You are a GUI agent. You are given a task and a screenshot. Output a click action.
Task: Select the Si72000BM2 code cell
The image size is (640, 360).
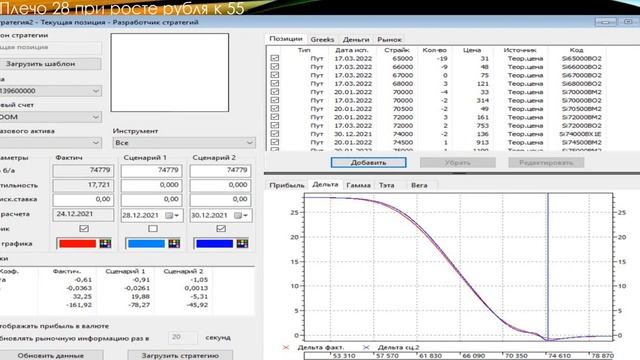[x=581, y=117]
